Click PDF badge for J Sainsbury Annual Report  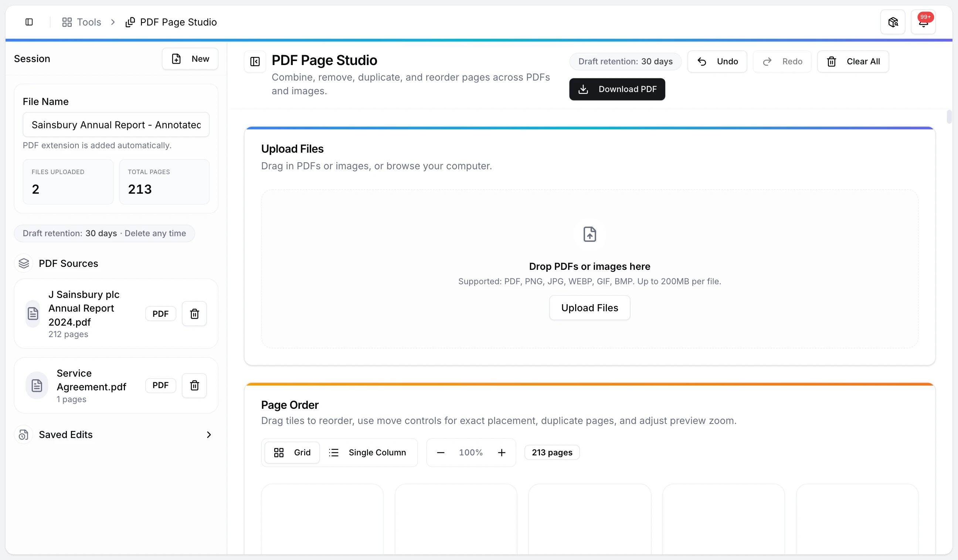(x=160, y=314)
